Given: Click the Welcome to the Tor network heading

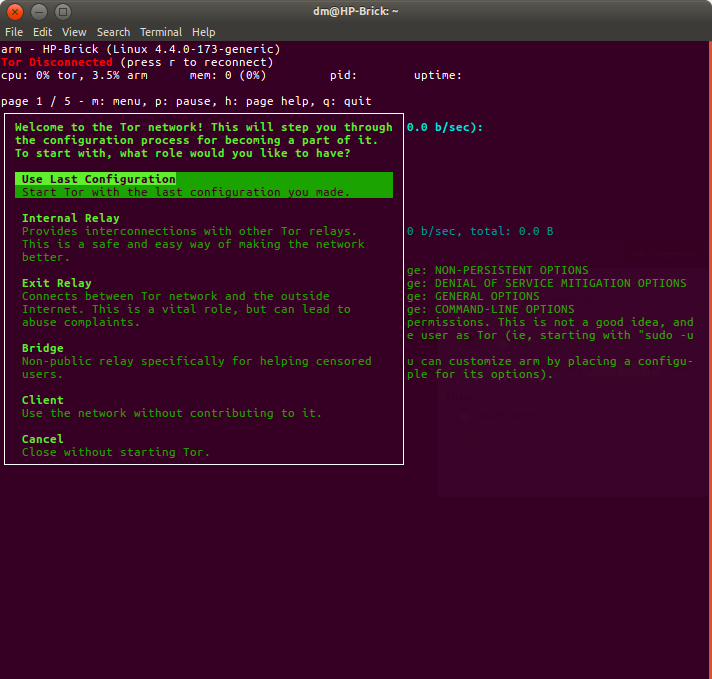Looking at the screenshot, I should (x=204, y=128).
